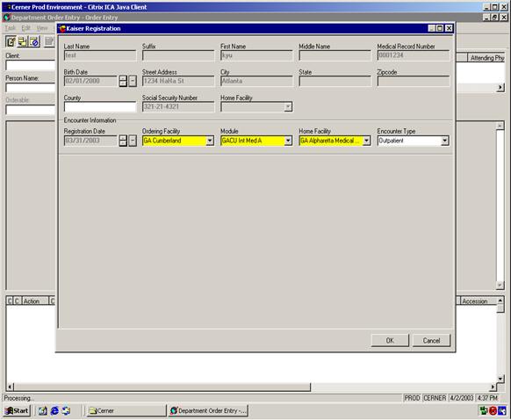This screenshot has height=420, width=511.
Task: Open the Edit menu
Action: (25, 28)
